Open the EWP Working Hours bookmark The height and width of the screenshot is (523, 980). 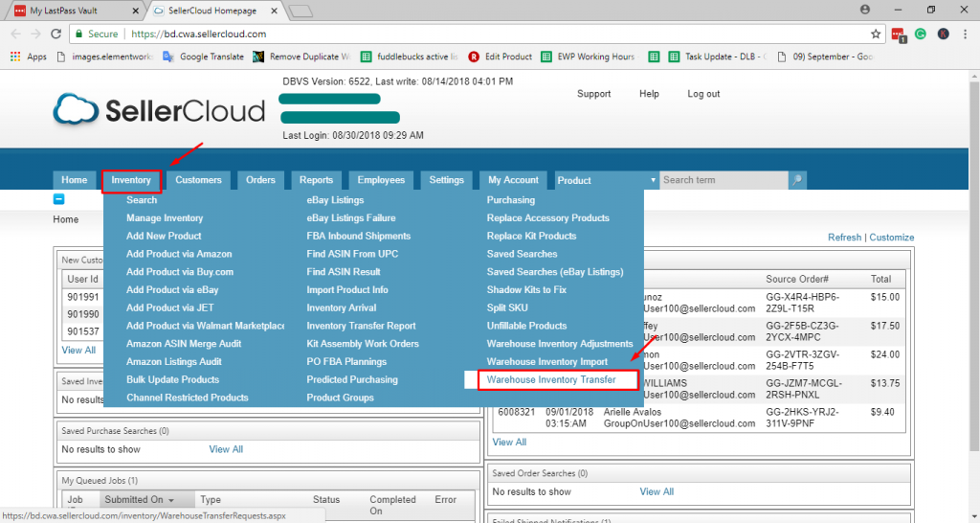[x=588, y=57]
